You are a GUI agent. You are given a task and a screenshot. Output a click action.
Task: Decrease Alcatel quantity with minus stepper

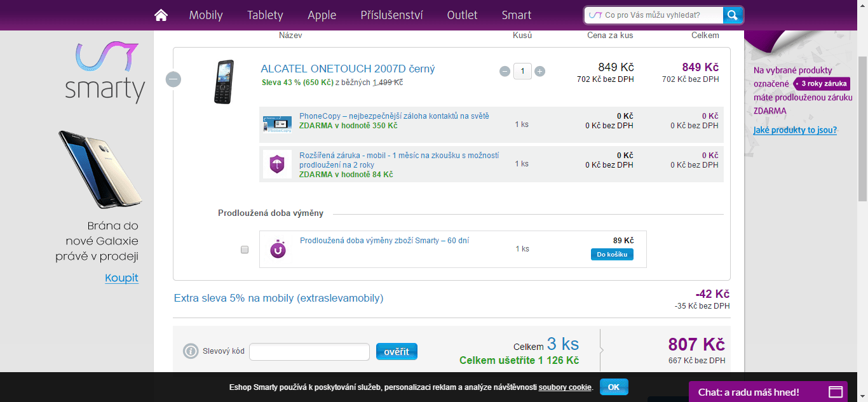click(505, 71)
